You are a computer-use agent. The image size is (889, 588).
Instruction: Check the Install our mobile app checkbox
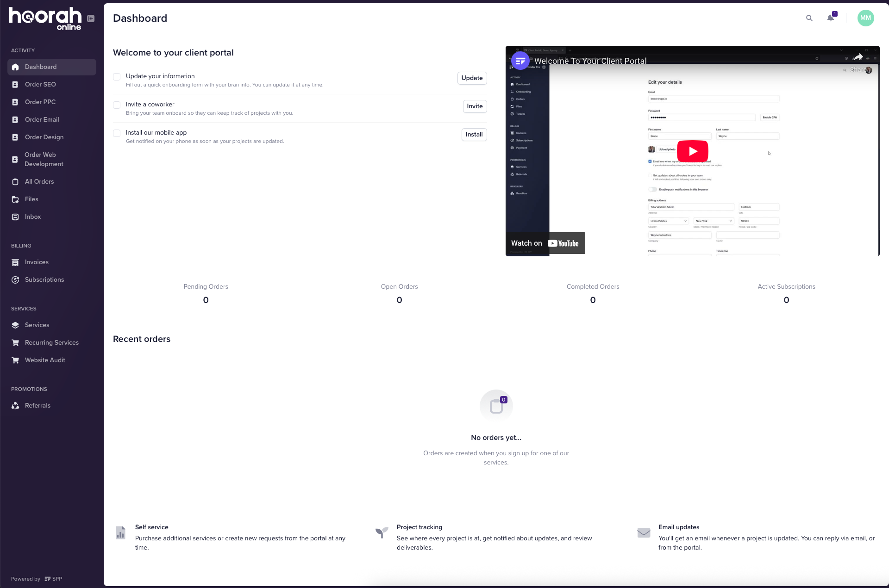(x=116, y=133)
